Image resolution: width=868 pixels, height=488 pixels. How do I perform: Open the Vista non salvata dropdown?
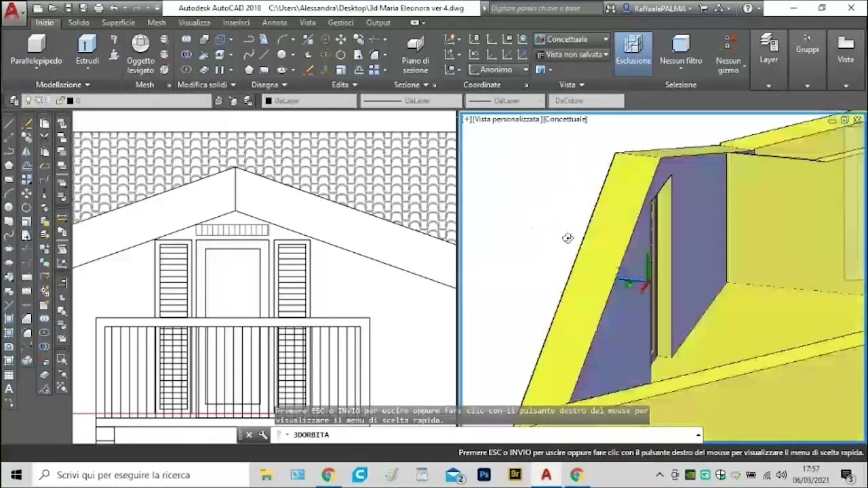coord(572,54)
